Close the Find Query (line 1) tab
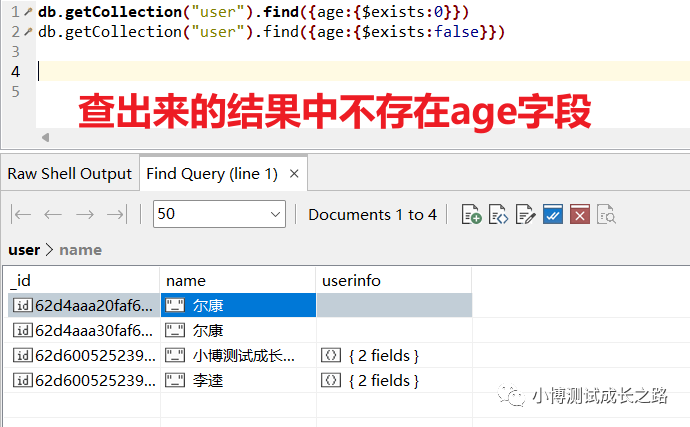Screen dimensions: 690x427 pos(294,173)
